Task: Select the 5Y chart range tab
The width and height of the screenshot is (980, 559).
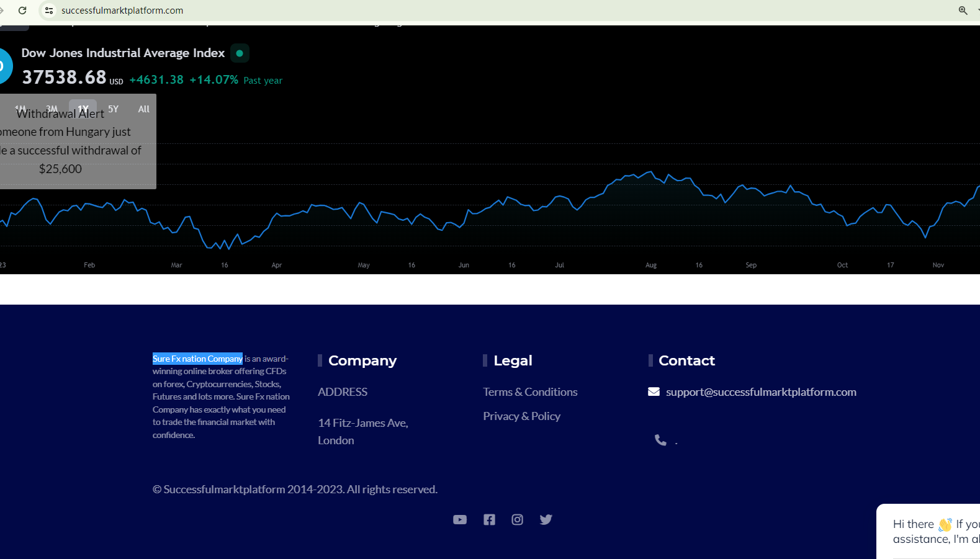Action: tap(113, 109)
